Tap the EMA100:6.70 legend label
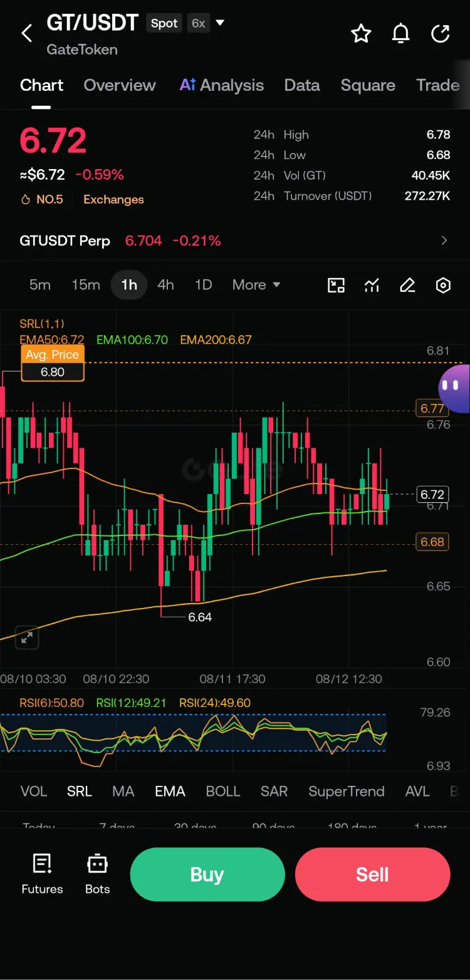 tap(132, 340)
